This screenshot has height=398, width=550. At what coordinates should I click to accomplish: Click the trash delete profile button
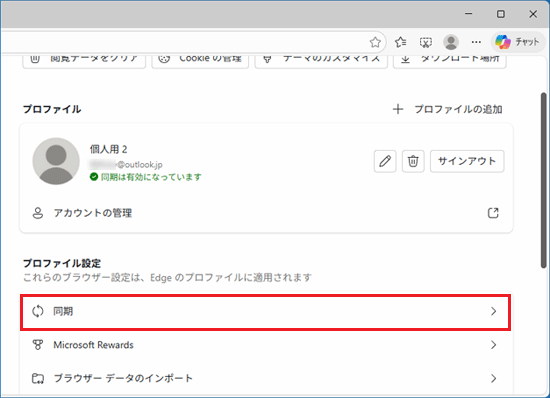(413, 161)
